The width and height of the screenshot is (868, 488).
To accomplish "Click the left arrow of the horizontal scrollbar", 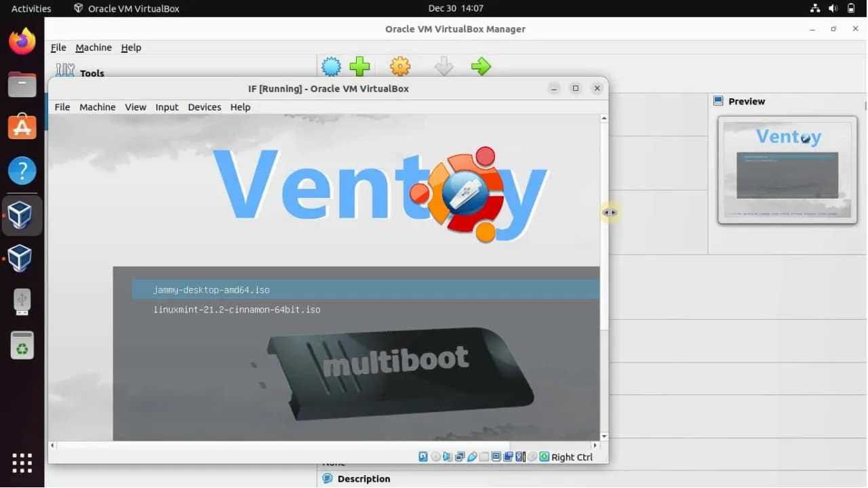I will pyautogui.click(x=52, y=445).
